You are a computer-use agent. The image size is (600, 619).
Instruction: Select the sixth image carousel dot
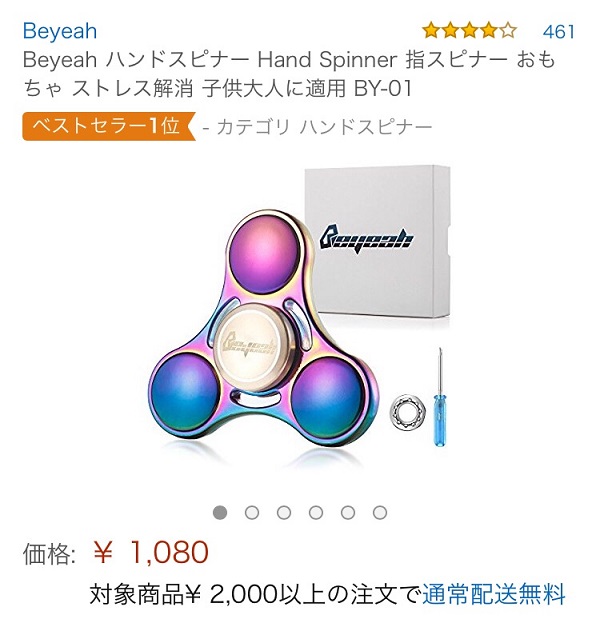(380, 512)
